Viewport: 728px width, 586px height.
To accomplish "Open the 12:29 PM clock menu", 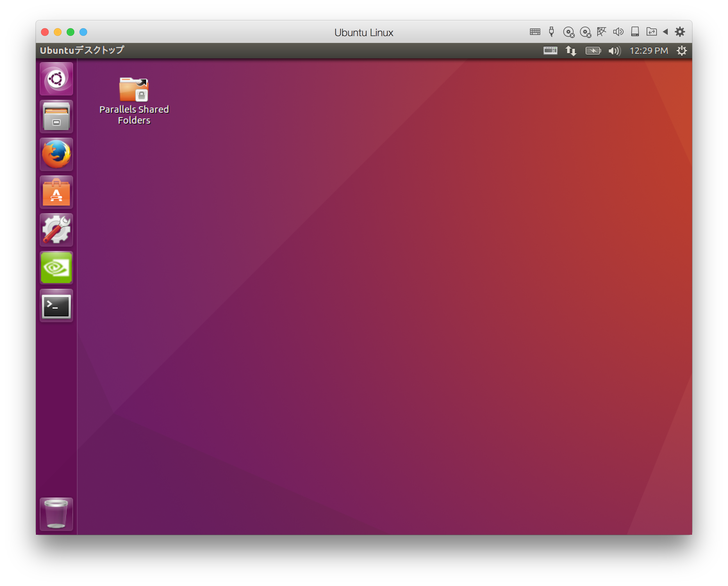I will (649, 51).
